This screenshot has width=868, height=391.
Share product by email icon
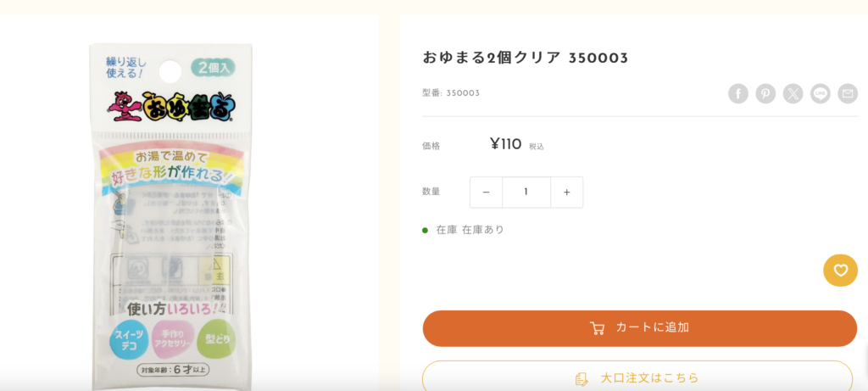coord(848,93)
